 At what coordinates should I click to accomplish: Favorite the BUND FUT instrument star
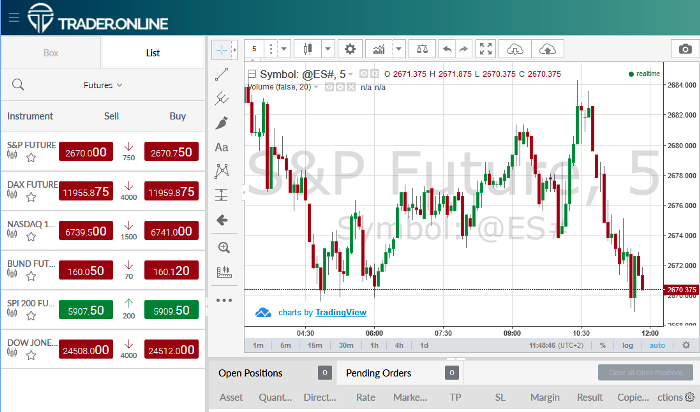click(x=31, y=276)
